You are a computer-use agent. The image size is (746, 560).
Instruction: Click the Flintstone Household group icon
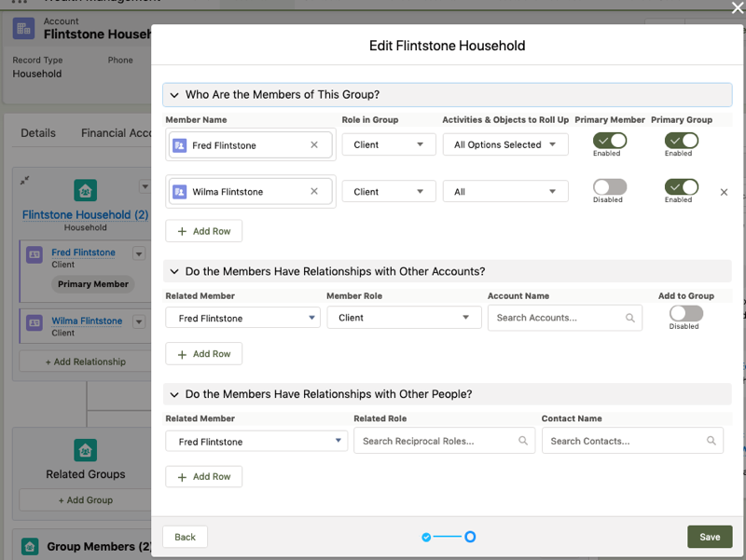(86, 190)
